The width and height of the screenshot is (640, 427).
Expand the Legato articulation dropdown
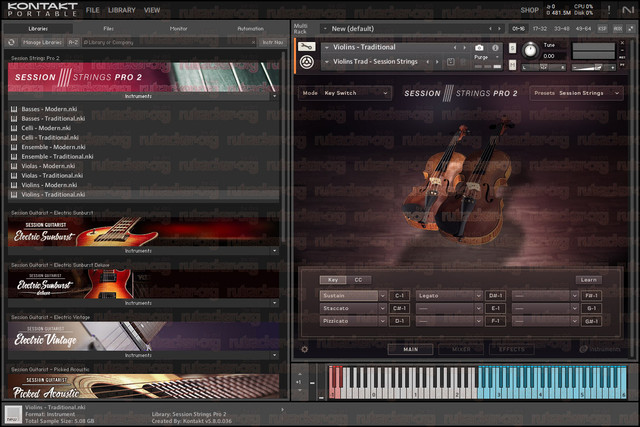click(478, 296)
